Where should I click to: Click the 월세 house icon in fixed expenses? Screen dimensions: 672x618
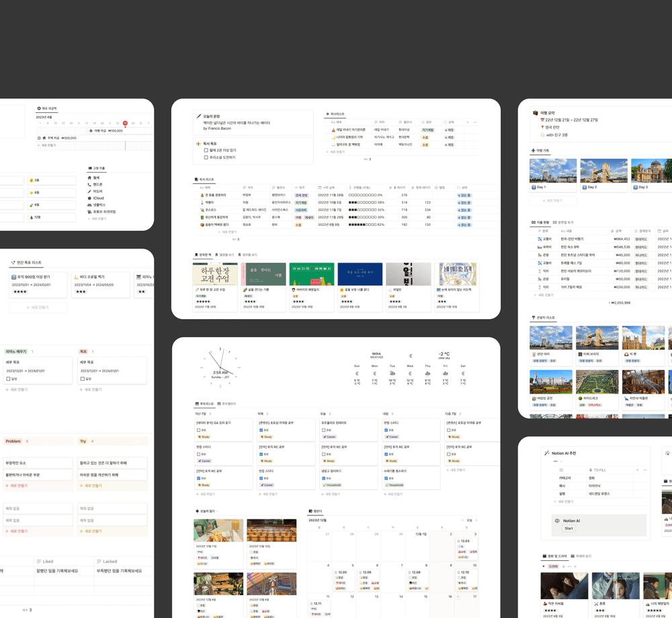click(x=89, y=178)
